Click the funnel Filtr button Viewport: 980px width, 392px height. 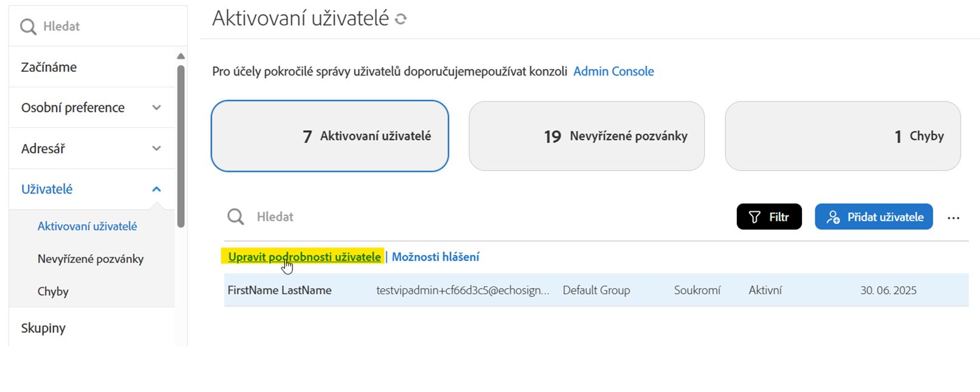[x=768, y=217]
